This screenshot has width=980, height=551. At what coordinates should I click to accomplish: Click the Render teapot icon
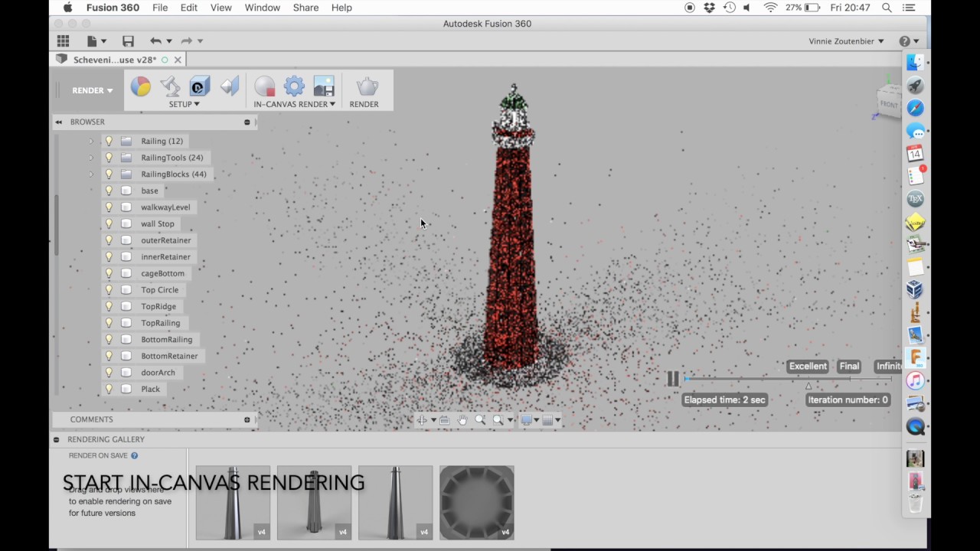pyautogui.click(x=367, y=86)
